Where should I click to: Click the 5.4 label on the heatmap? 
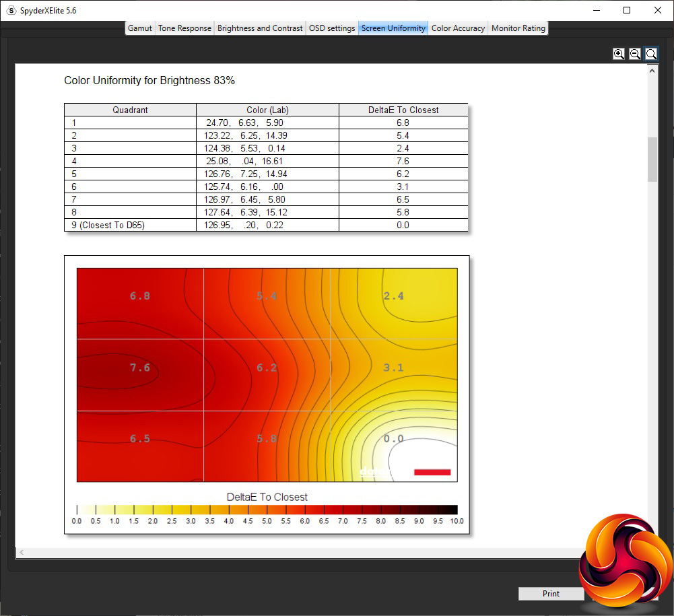(267, 296)
